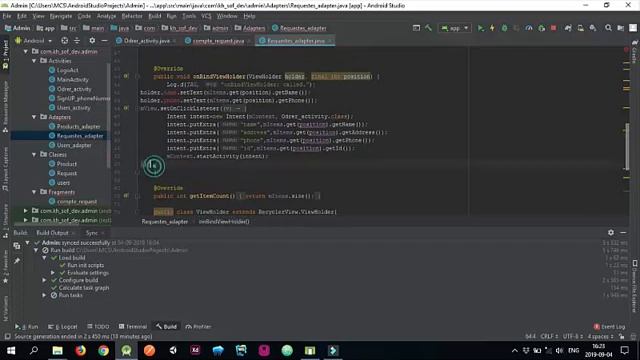Click the editor vertical scrollbar
This screenshot has height=360, width=640.
pos(627,145)
